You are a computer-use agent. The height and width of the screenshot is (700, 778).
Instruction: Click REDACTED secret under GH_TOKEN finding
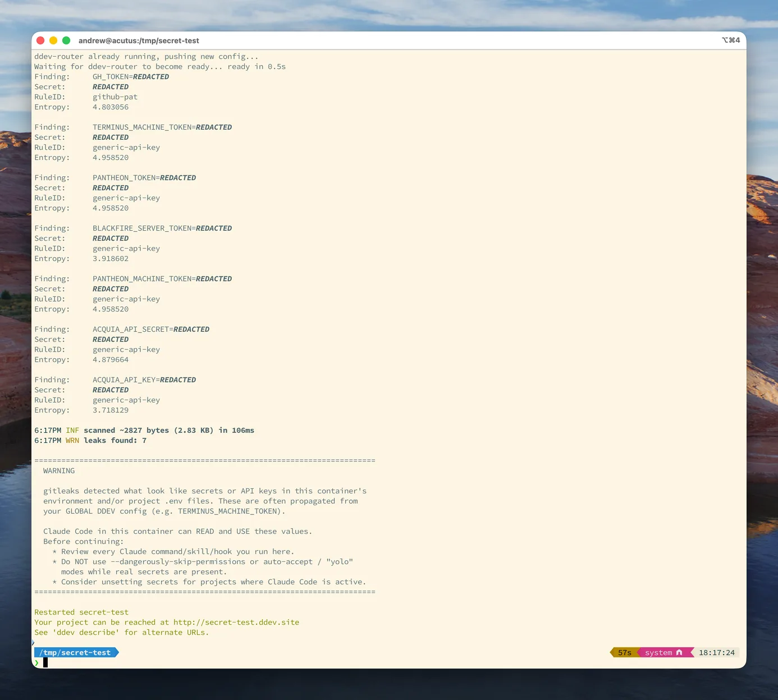[111, 86]
